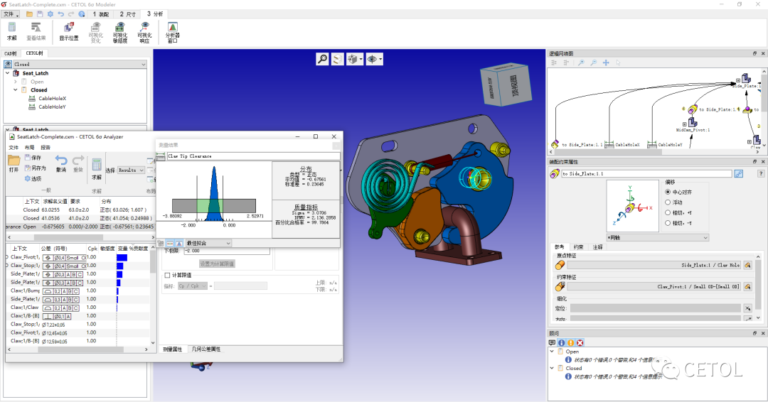Switch to the 2 Dimensions ribbon tab

coord(128,14)
